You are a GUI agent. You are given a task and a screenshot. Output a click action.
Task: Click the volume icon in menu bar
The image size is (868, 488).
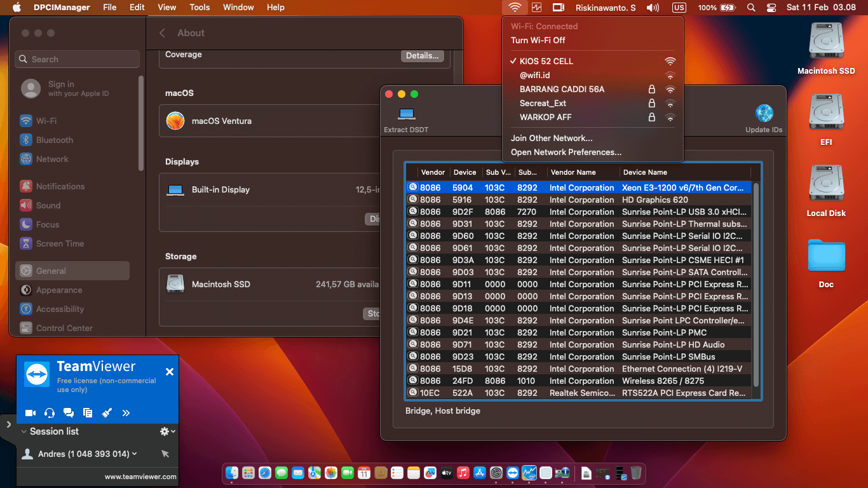653,8
